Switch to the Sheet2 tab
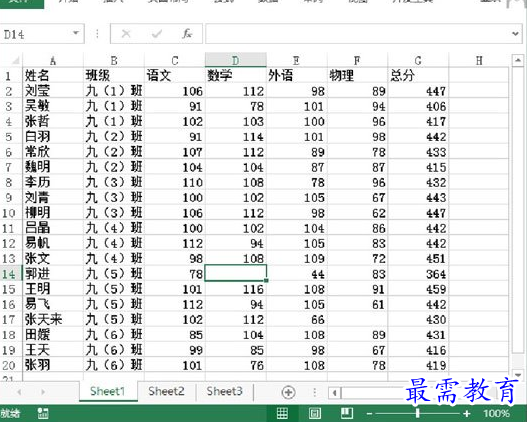Viewport: 527px width, 422px height. click(166, 391)
